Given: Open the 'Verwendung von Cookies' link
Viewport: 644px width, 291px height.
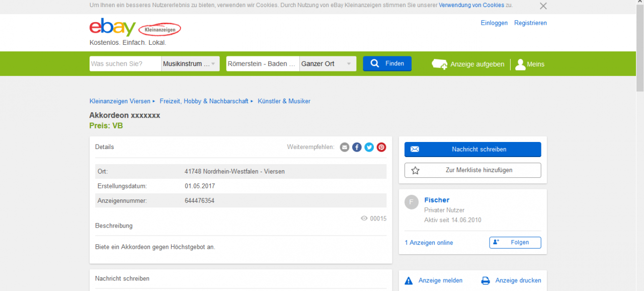Looking at the screenshot, I should [x=471, y=5].
